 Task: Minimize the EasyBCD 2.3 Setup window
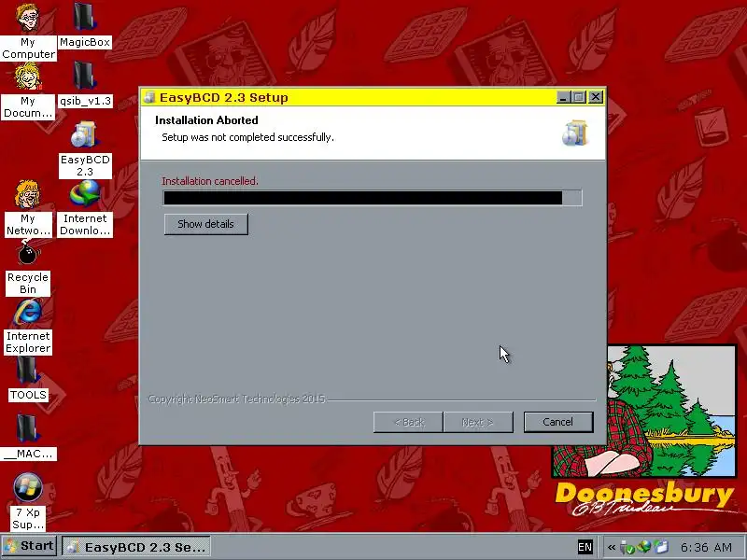563,97
